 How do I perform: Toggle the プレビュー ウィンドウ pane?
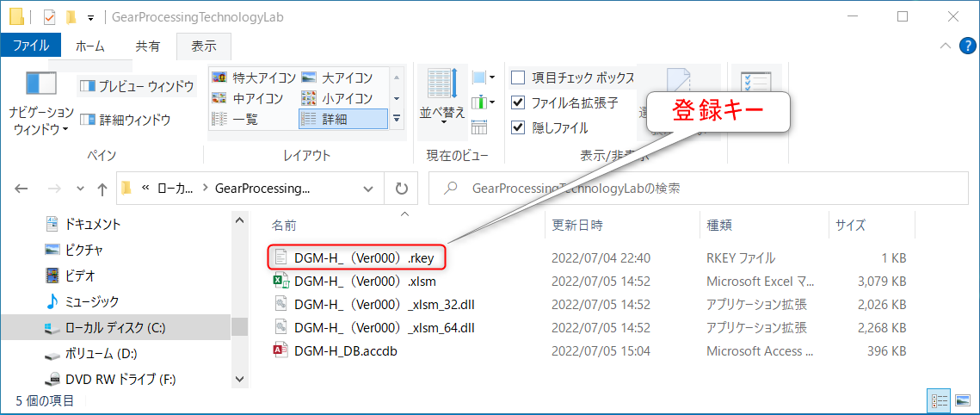138,86
